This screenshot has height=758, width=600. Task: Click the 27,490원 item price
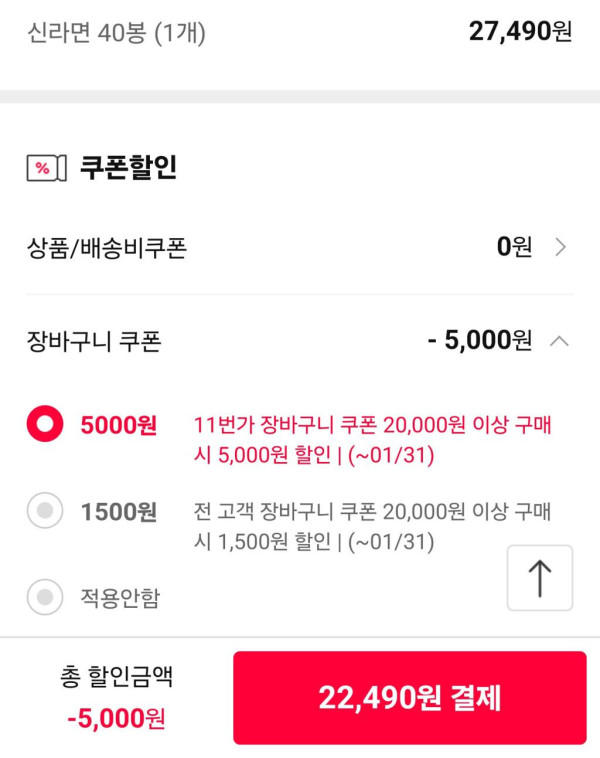[520, 32]
